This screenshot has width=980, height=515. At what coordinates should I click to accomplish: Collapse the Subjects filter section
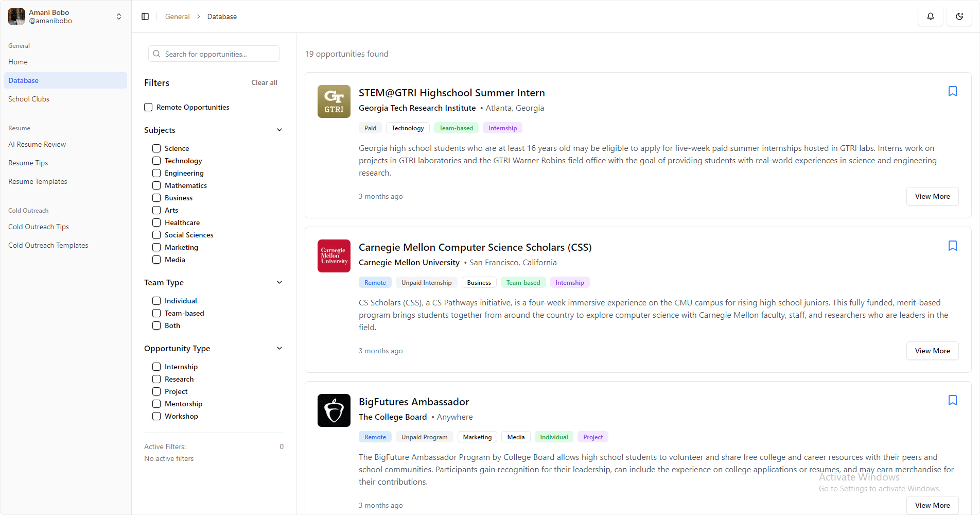click(279, 130)
